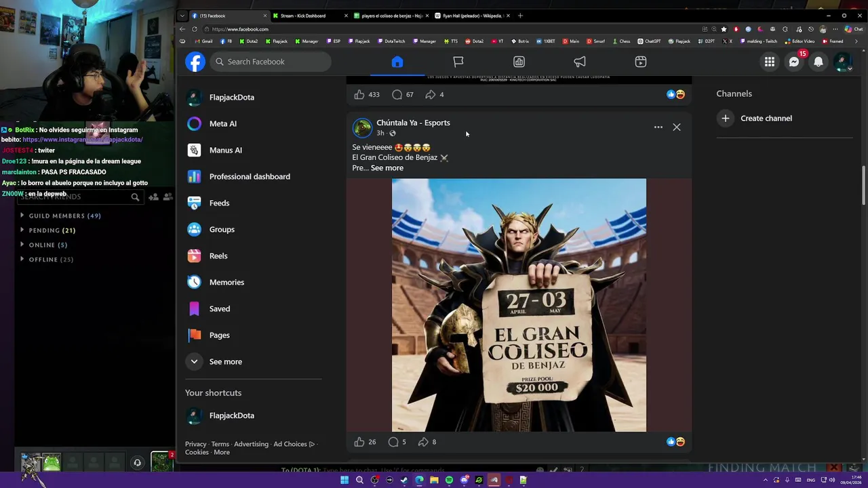Viewport: 868px width, 488px height.
Task: Open FlapjackDota under Your shortcuts
Action: [x=254, y=415]
